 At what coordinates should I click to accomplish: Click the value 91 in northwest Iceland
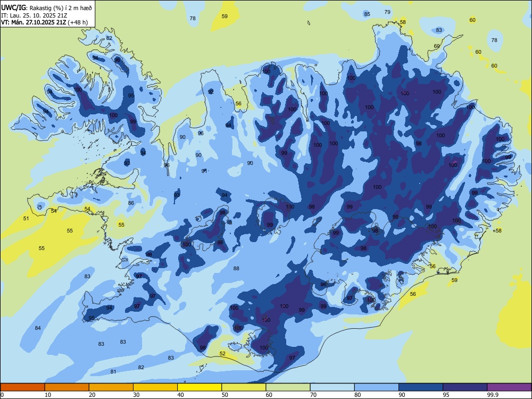point(204,171)
